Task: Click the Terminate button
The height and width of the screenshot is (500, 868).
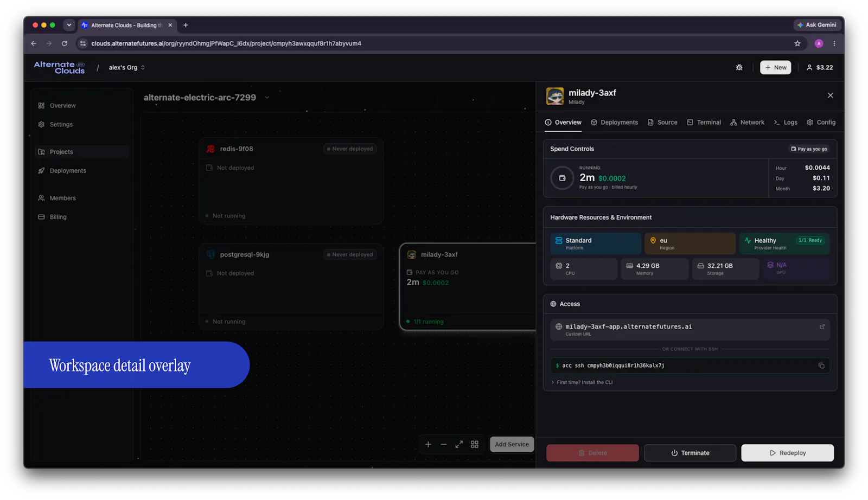Action: tap(690, 453)
